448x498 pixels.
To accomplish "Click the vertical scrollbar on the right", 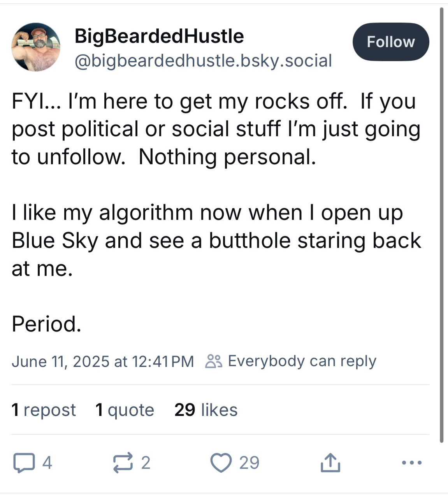I will click(441, 226).
